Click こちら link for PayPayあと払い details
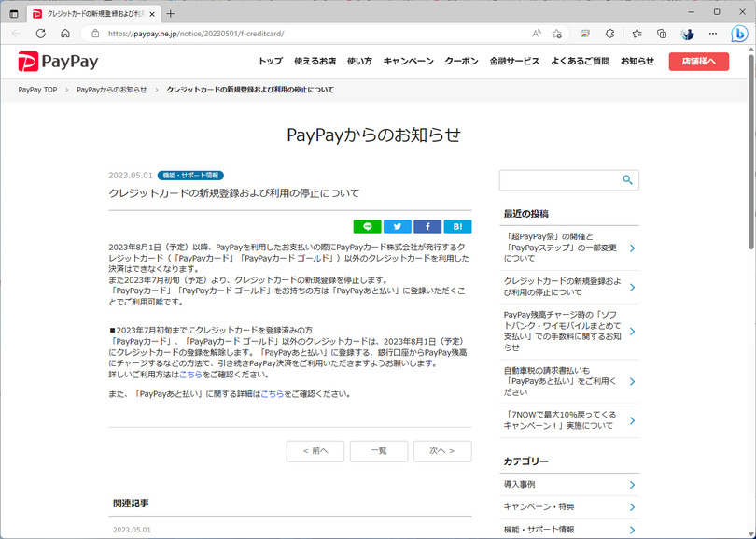Image resolution: width=756 pixels, height=539 pixels. point(272,394)
